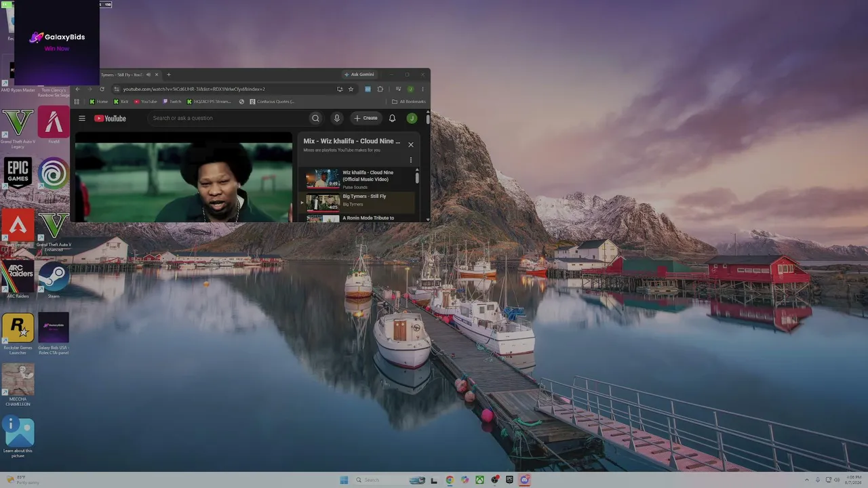Open the HQZAOFPS Stream bookmark

[x=209, y=102]
